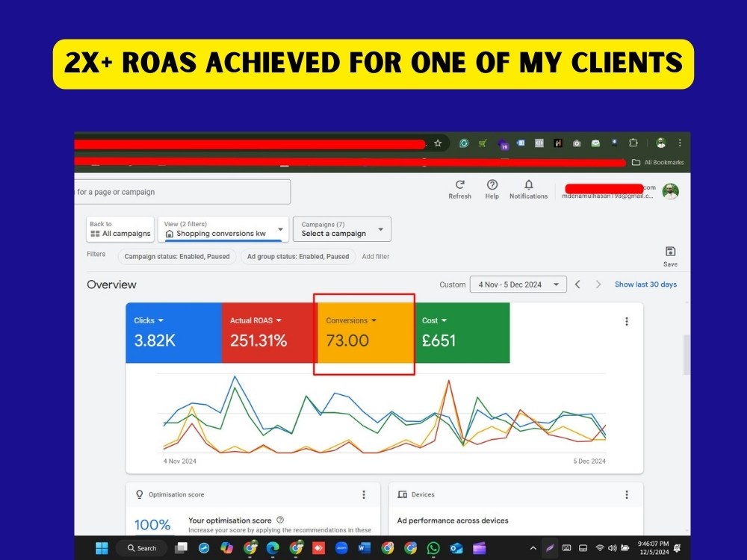Click Show last 30 days link
747x560 pixels.
tap(645, 284)
